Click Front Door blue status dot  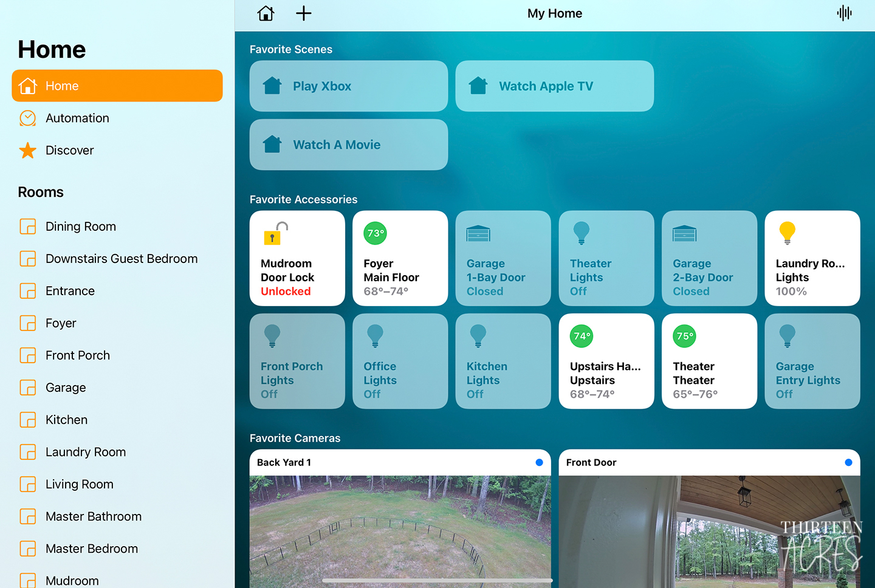tap(848, 462)
